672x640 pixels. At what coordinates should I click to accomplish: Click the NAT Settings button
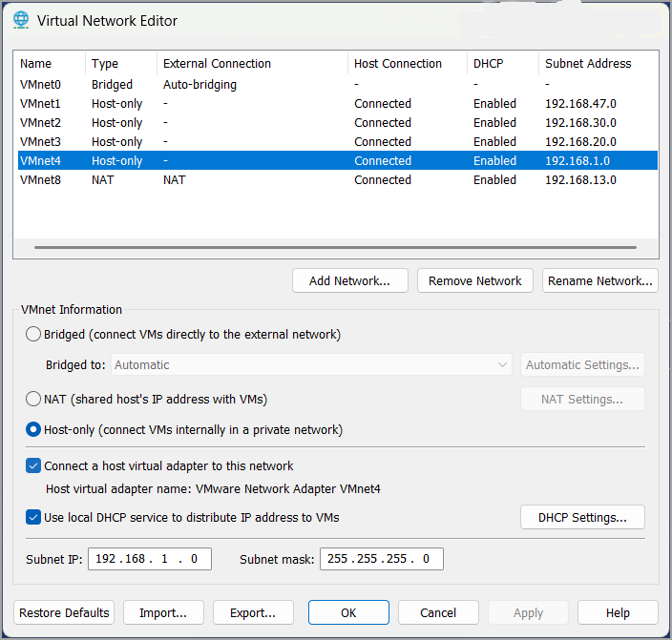coord(582,399)
